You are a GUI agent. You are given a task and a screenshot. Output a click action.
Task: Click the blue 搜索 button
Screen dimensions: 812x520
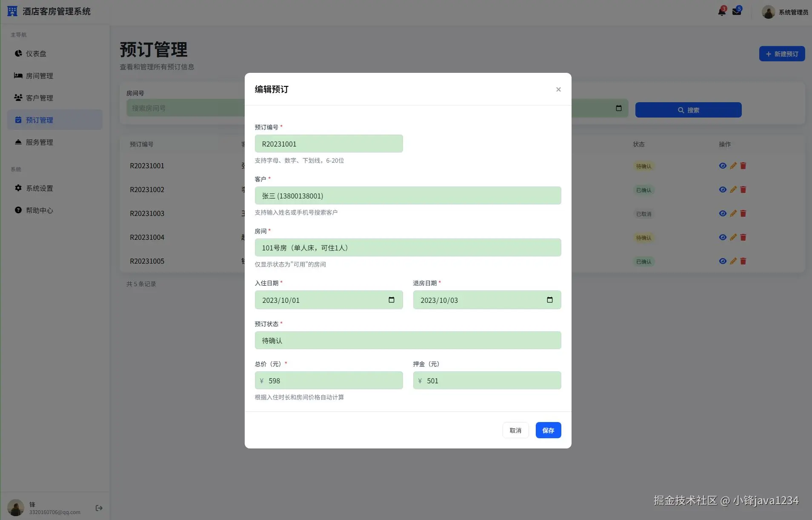pyautogui.click(x=688, y=110)
